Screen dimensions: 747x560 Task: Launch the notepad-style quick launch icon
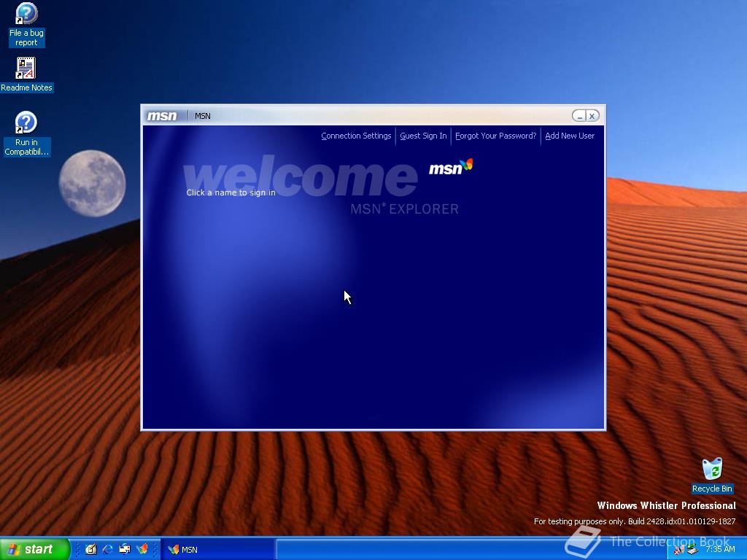coord(90,549)
